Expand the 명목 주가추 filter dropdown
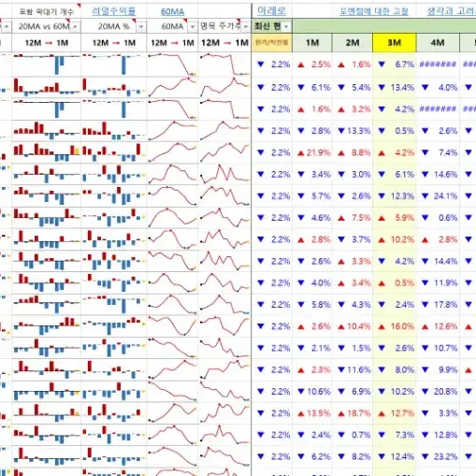 coord(246,27)
